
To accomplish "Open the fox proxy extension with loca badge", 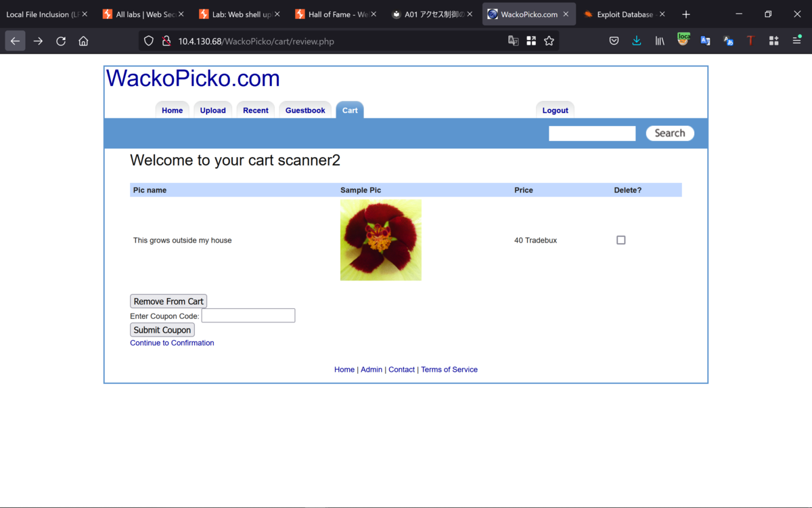I will coord(683,40).
